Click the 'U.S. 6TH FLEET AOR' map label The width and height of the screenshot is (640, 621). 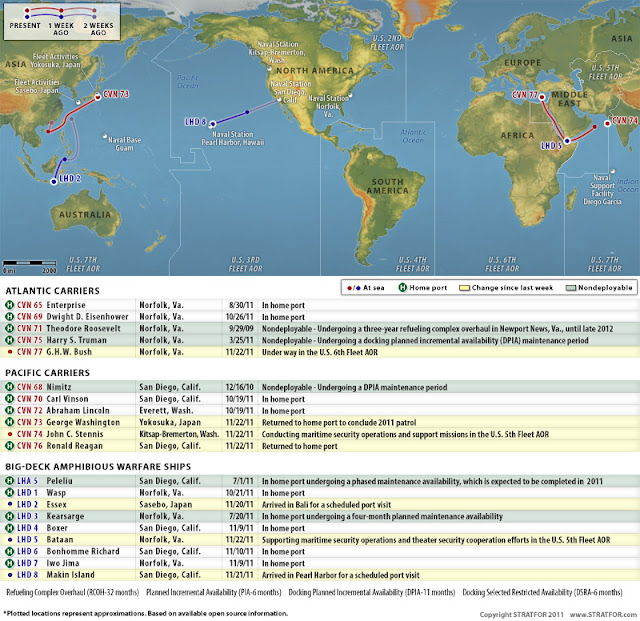[502, 264]
